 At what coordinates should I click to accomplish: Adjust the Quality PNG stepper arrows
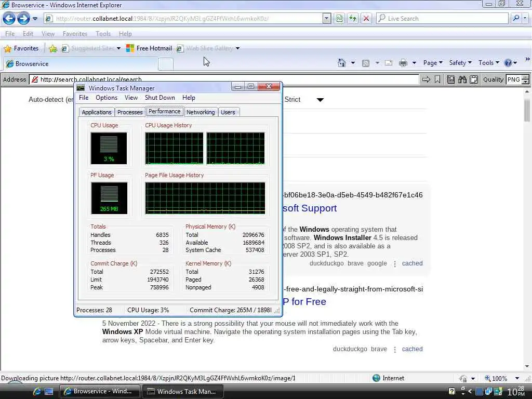(x=526, y=79)
